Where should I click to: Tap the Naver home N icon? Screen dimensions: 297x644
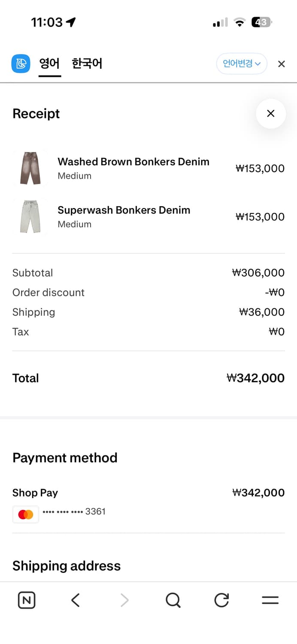[x=27, y=600]
